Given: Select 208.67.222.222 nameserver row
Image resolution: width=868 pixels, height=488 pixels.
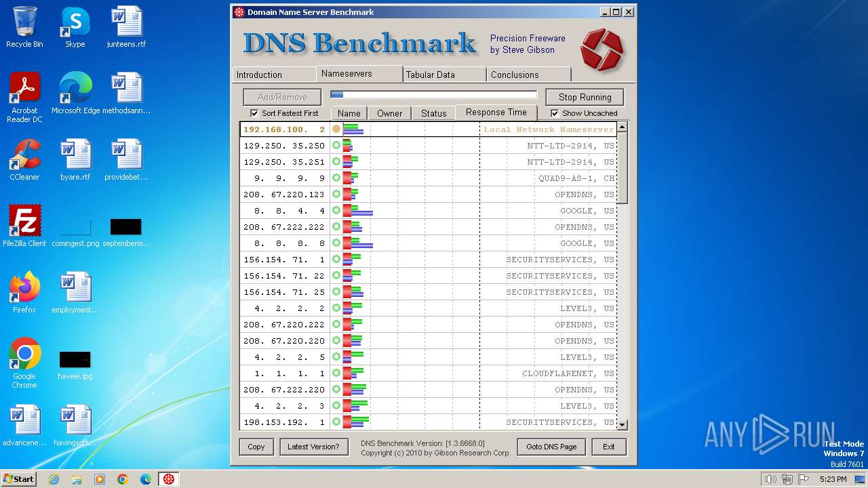Looking at the screenshot, I should (429, 227).
